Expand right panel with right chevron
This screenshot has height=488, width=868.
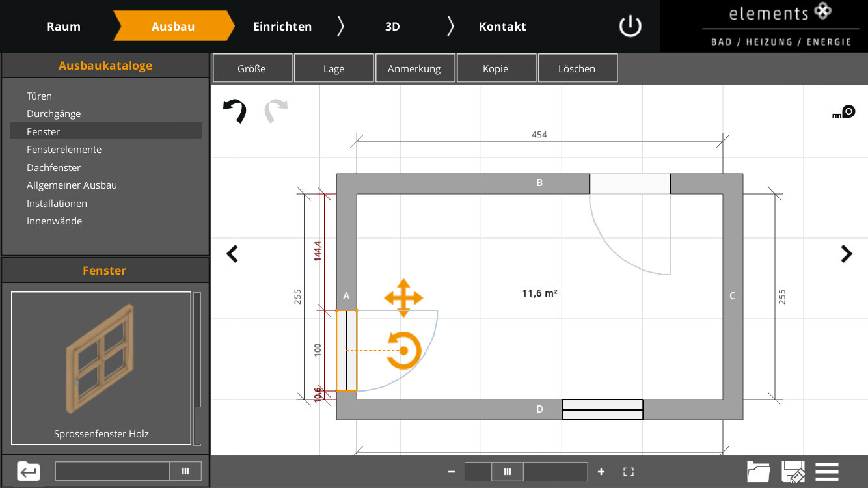coord(846,253)
